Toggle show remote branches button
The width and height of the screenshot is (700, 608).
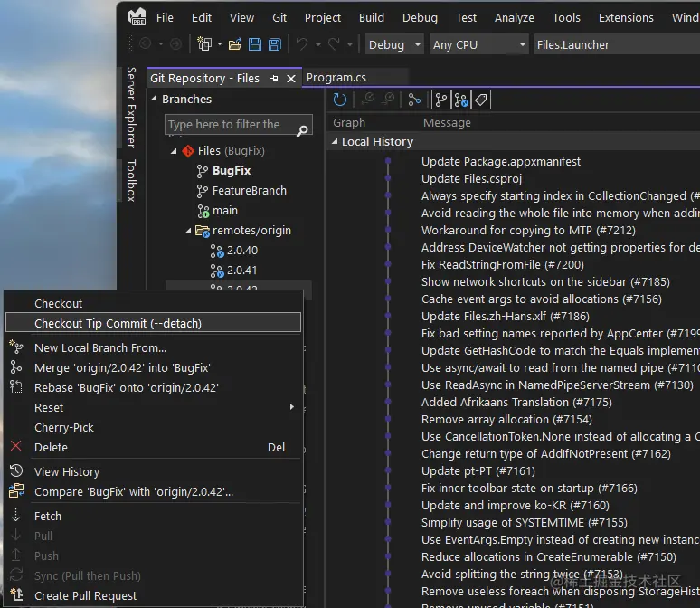tap(461, 100)
